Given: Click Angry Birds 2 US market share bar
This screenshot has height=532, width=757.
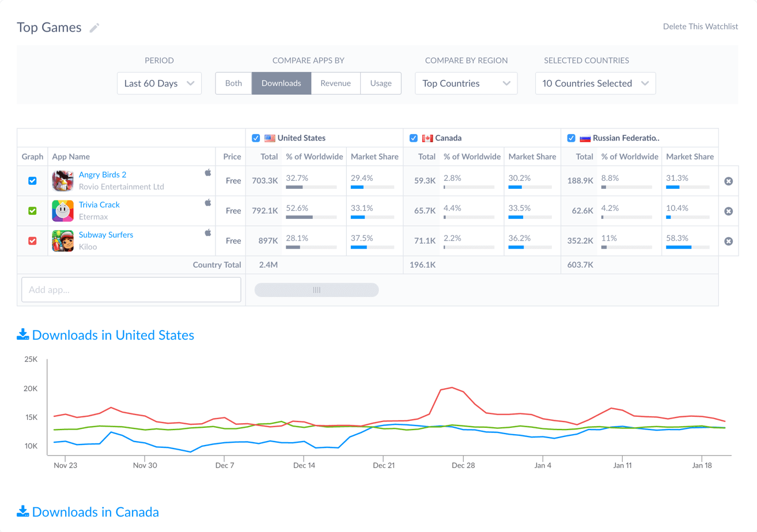Looking at the screenshot, I should click(373, 187).
